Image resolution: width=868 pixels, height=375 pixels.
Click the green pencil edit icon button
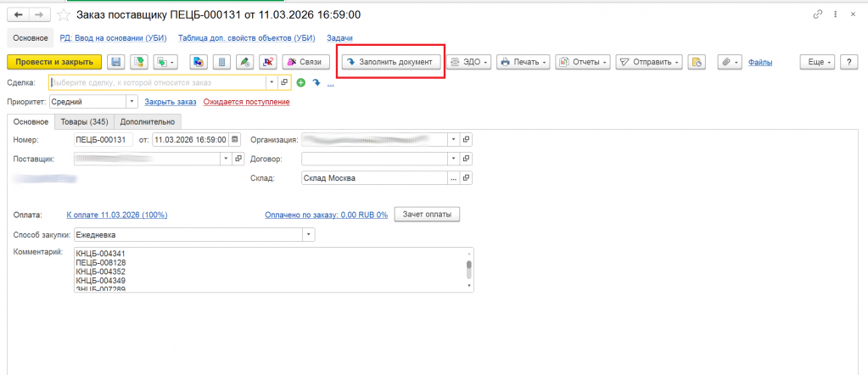tap(245, 63)
